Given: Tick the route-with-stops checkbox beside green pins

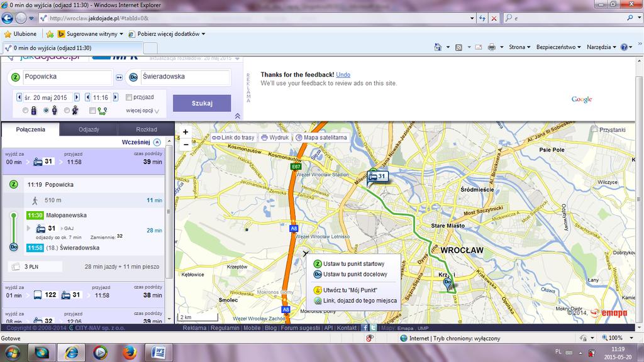Looking at the screenshot, I should pos(92,111).
